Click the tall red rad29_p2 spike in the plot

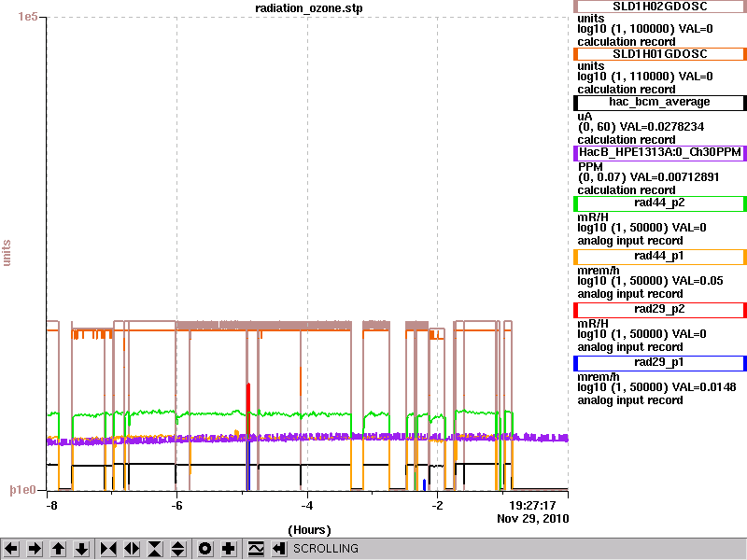(x=248, y=407)
